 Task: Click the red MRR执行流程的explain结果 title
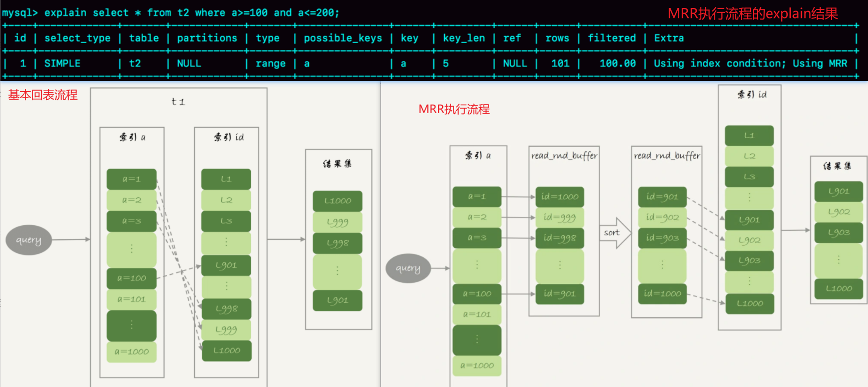[752, 14]
